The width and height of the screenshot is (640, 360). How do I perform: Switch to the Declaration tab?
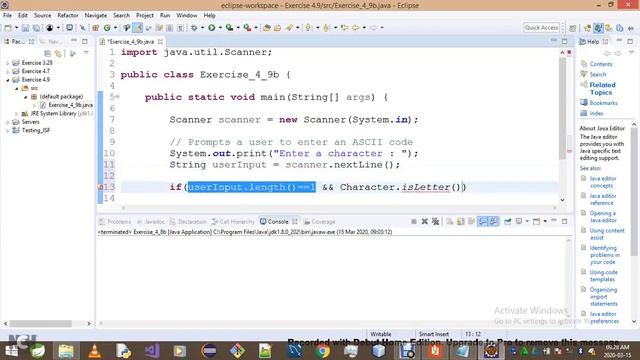(x=188, y=222)
